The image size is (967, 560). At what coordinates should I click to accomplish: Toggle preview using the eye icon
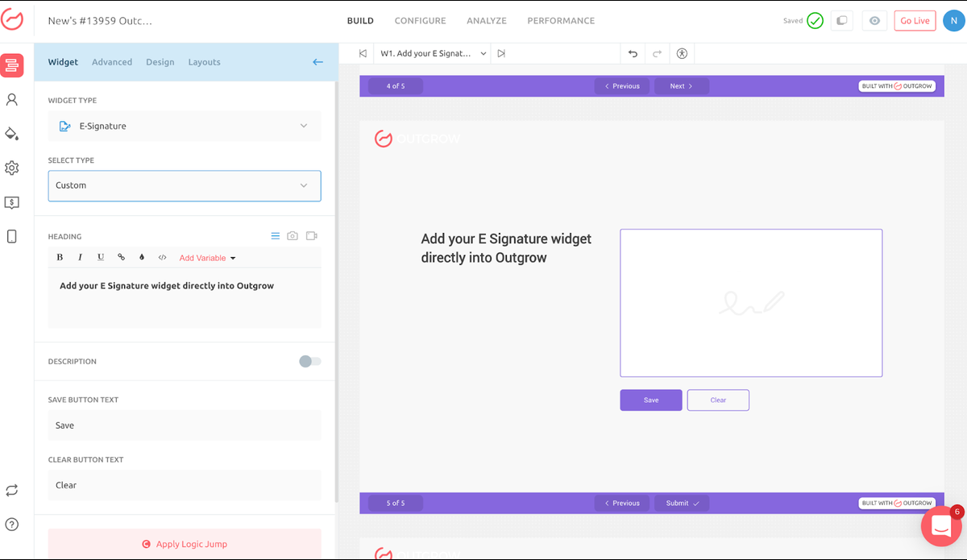coord(874,21)
